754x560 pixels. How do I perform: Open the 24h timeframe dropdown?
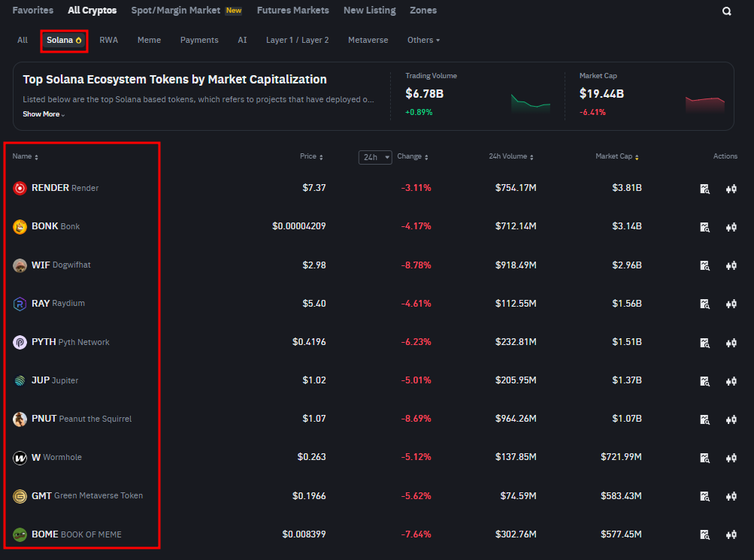point(375,157)
